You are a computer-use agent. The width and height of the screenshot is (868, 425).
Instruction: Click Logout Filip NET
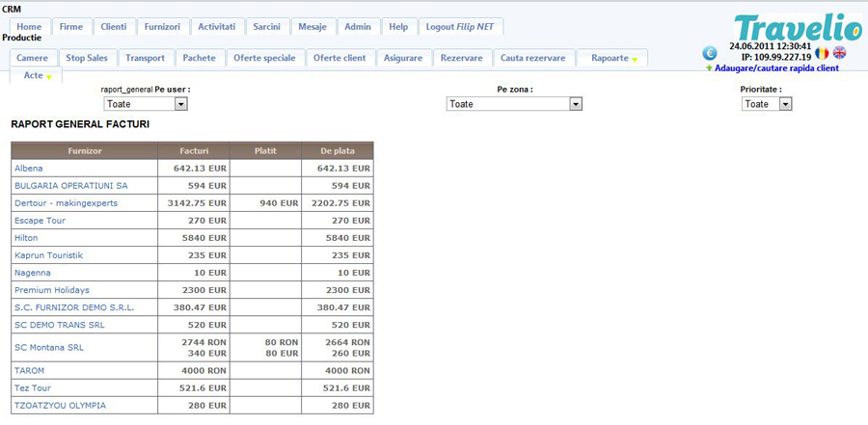coord(460,27)
